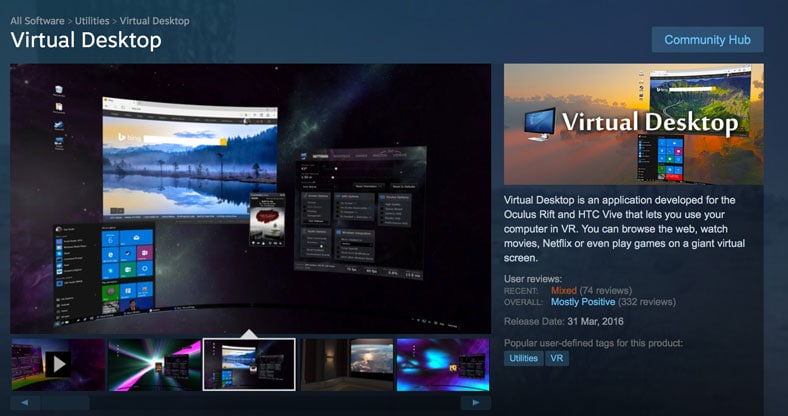Click the release date 31 Mar, 2016

(596, 321)
